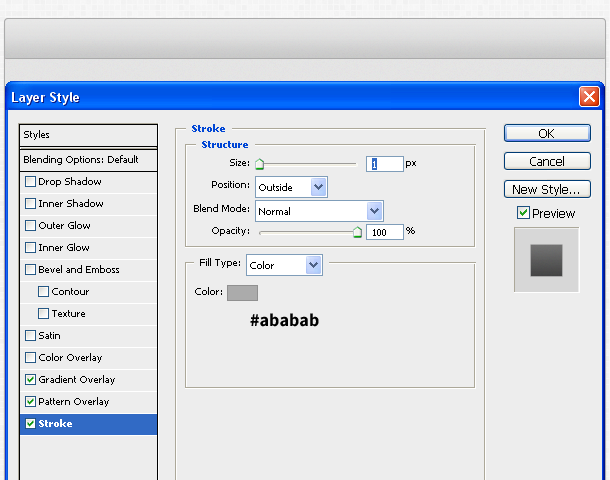Screen dimensions: 610x480
Task: Close the Layer Style dialog
Action: 589,96
